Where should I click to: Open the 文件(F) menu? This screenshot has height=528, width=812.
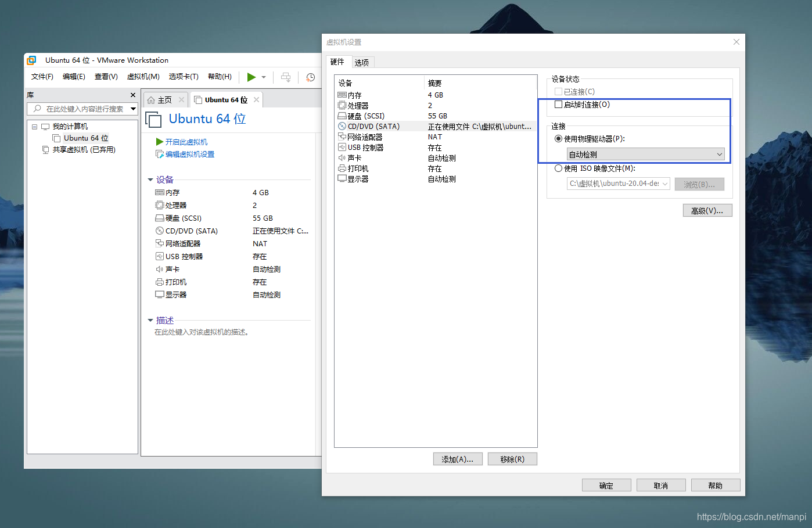[42, 77]
